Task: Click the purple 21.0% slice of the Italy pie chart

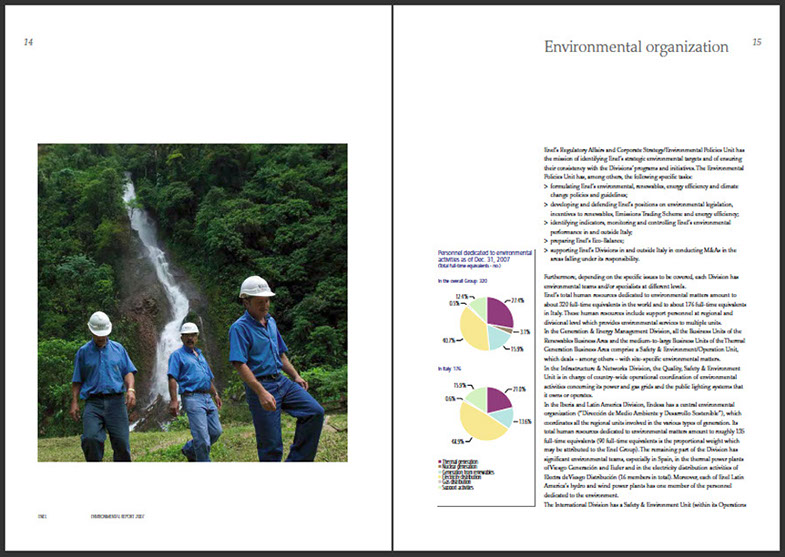Action: (498, 399)
